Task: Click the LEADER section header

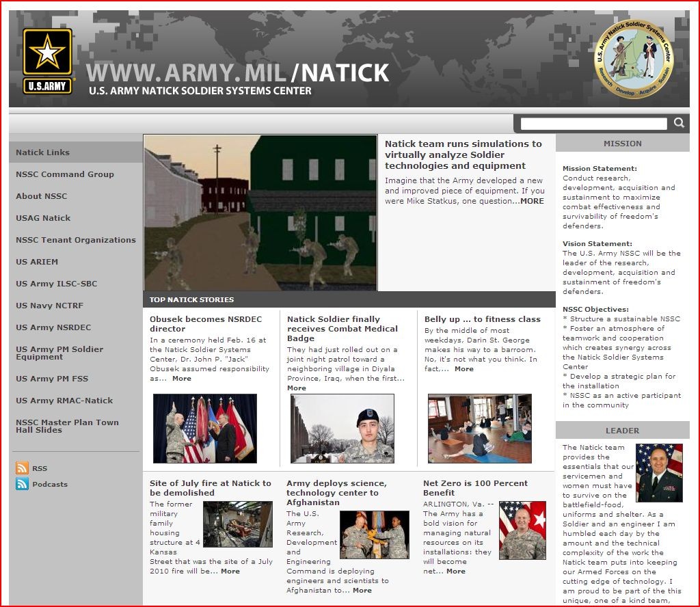Action: [622, 430]
